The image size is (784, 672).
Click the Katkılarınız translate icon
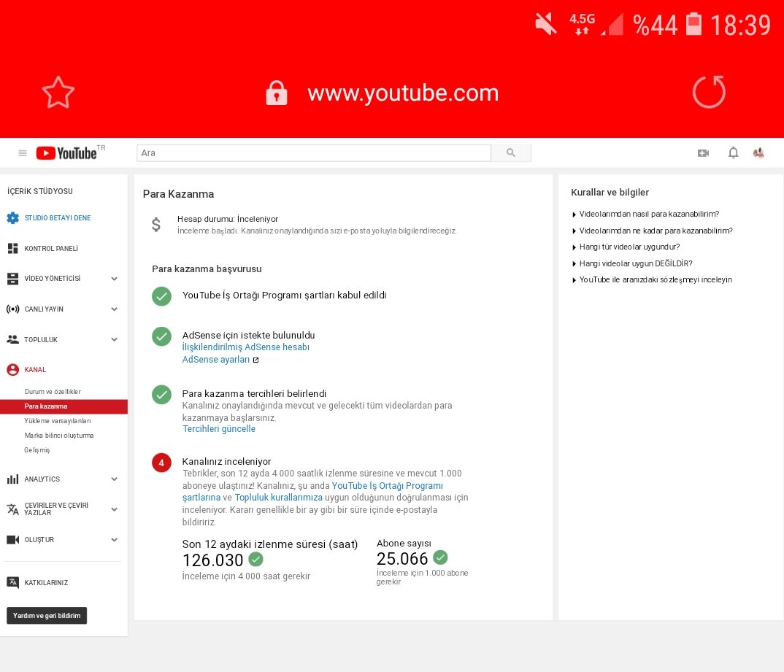tap(12, 582)
